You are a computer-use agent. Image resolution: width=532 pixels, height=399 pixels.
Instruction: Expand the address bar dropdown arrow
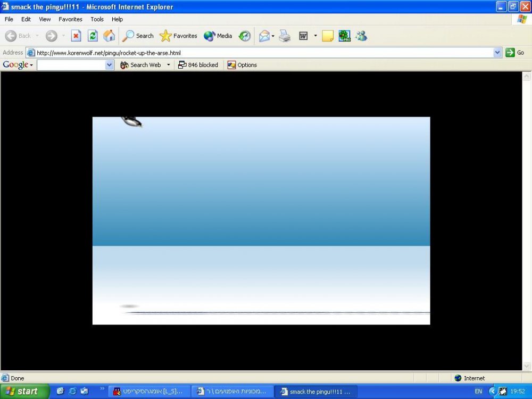(497, 53)
